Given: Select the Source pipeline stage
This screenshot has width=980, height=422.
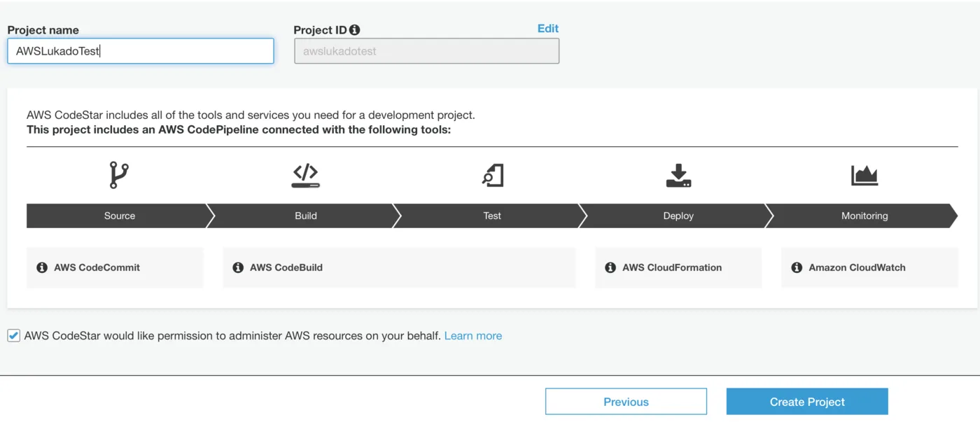Looking at the screenshot, I should pos(120,216).
